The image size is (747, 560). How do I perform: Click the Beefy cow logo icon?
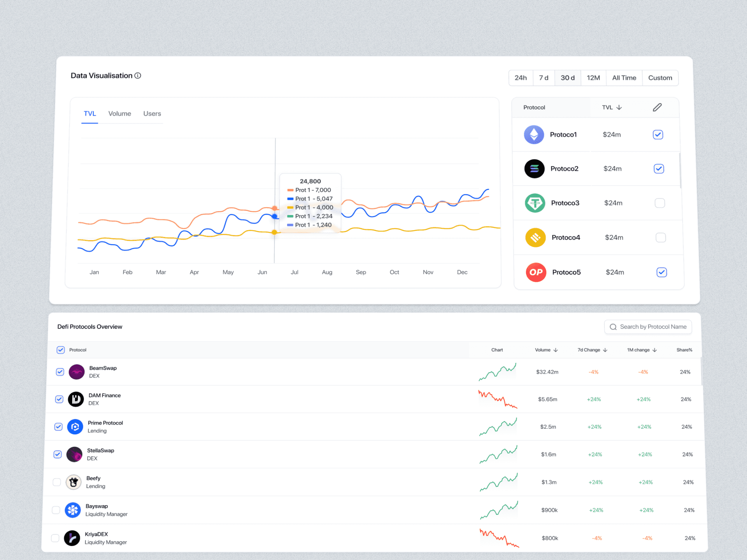coord(73,482)
